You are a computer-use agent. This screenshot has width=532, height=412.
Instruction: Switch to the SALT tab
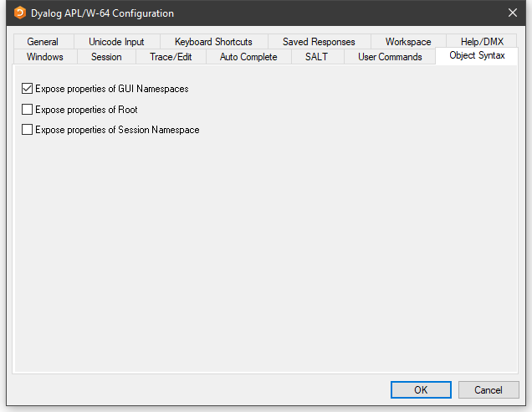[316, 57]
